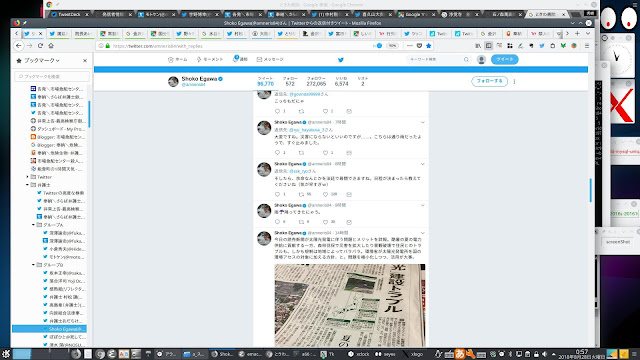Click the フォローする button
Screen dimensions: 640x360
[x=489, y=81]
